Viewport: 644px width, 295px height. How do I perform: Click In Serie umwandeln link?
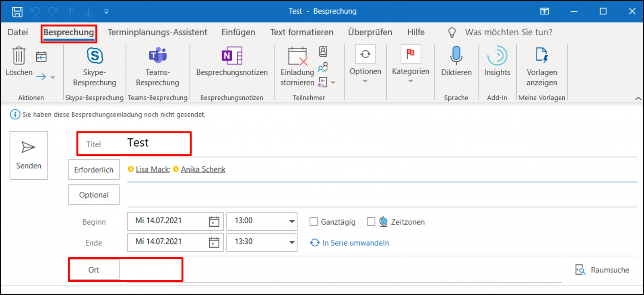pos(349,243)
